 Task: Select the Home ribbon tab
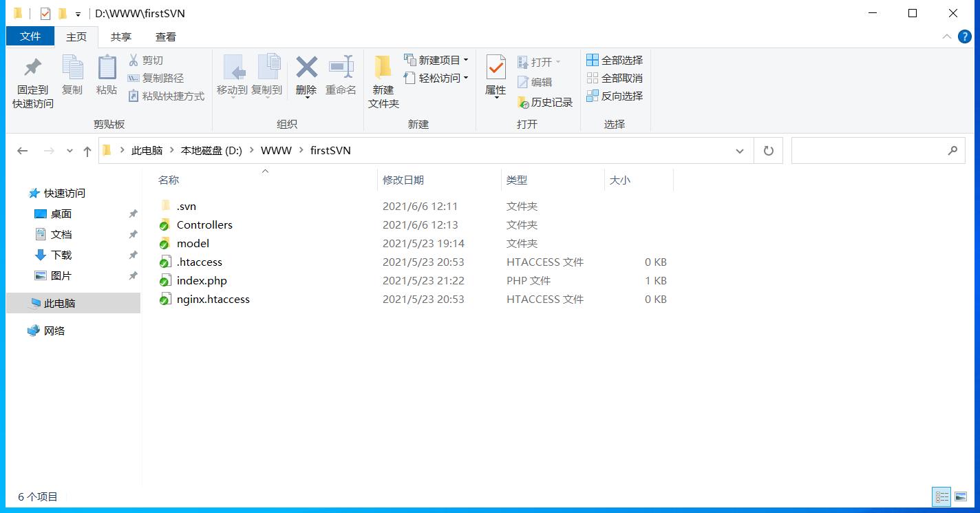tap(76, 37)
